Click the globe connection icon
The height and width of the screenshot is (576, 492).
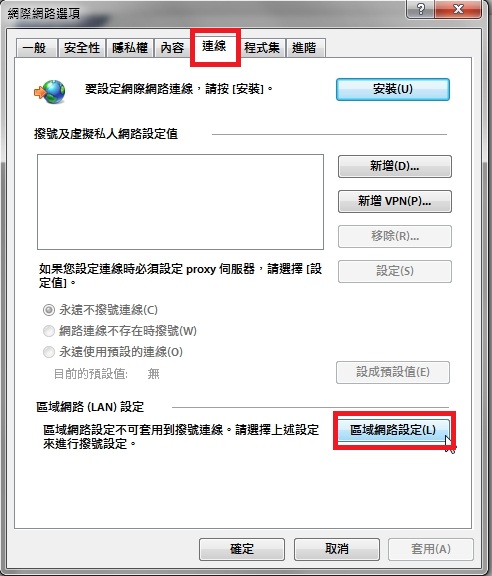50,91
